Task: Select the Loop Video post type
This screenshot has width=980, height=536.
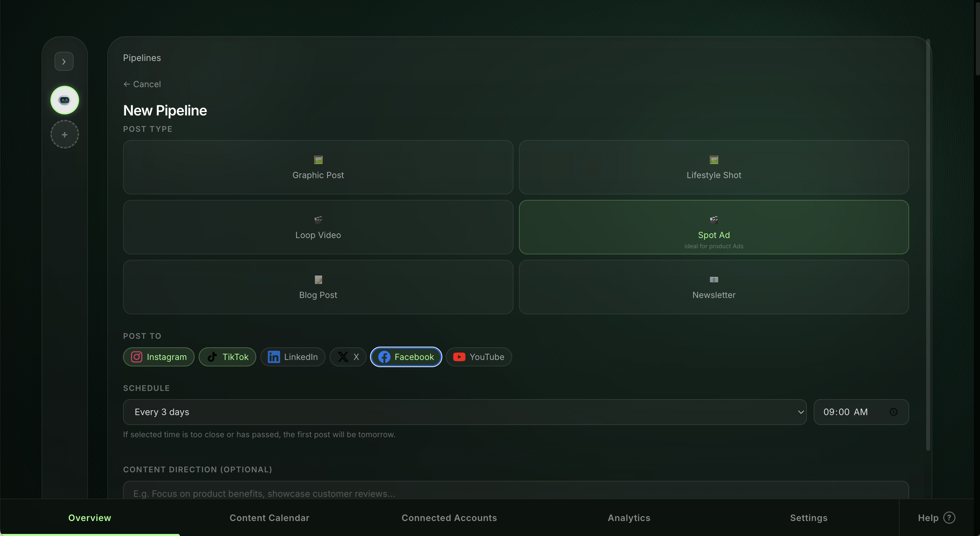Action: (x=318, y=227)
